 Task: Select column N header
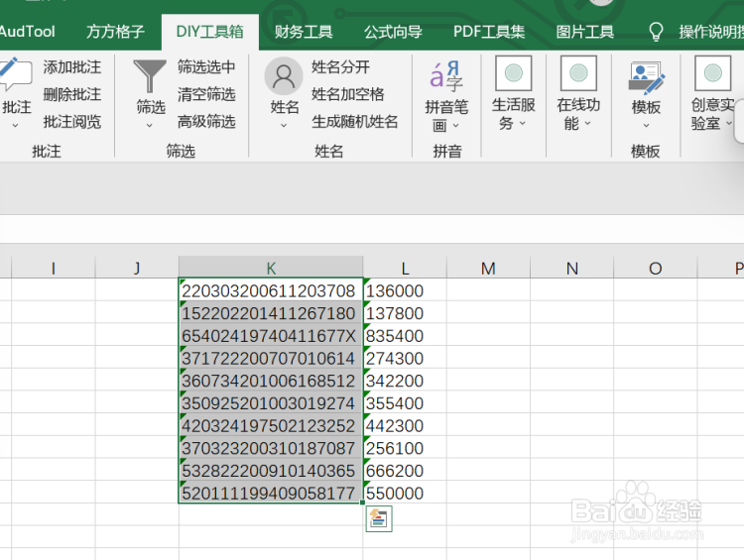(571, 268)
